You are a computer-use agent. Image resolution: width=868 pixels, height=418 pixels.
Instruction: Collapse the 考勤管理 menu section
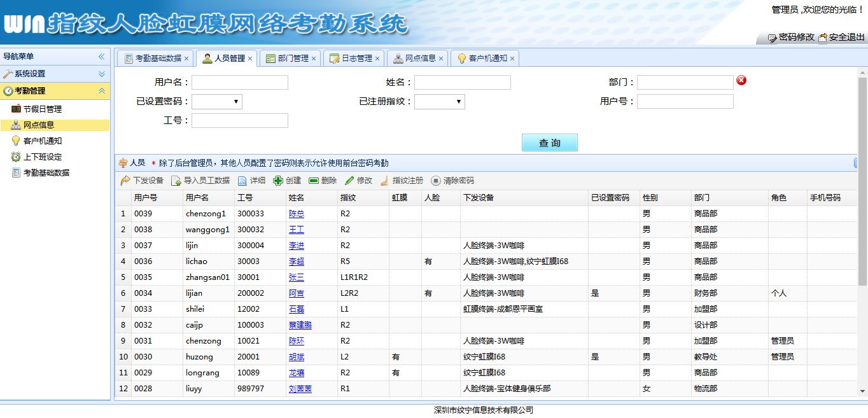point(101,91)
